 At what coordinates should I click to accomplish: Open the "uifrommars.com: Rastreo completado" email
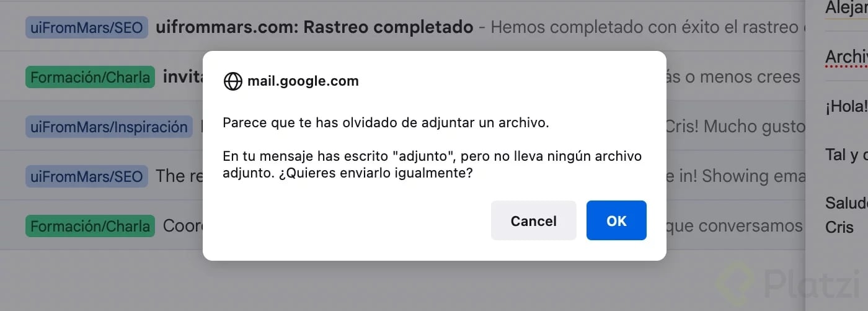[314, 27]
